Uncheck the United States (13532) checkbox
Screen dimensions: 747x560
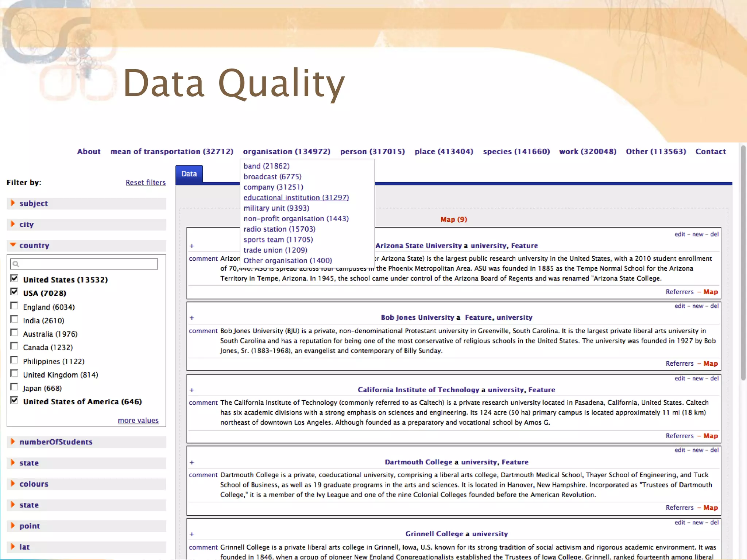(x=14, y=278)
